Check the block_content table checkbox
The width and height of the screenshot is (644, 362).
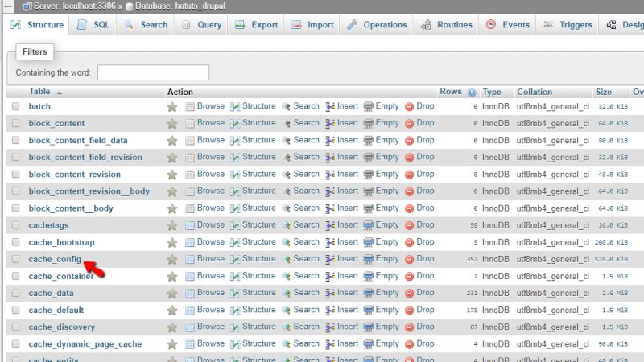(x=15, y=123)
